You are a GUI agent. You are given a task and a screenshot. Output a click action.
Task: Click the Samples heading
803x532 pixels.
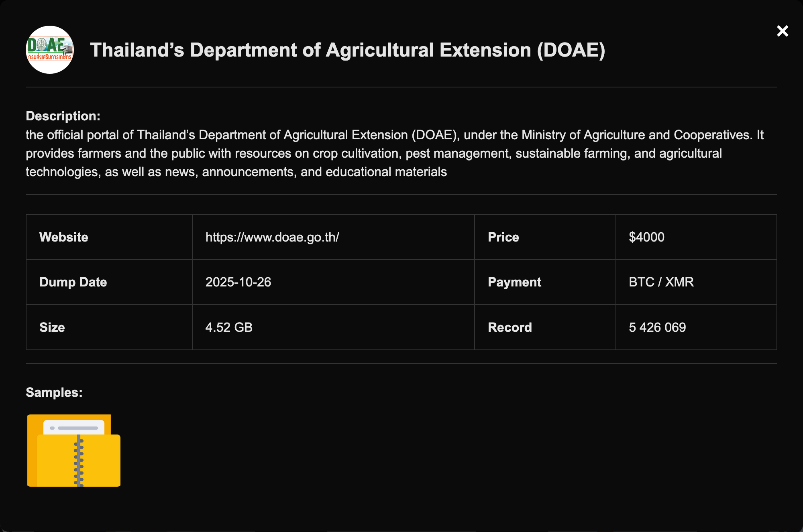pos(54,392)
